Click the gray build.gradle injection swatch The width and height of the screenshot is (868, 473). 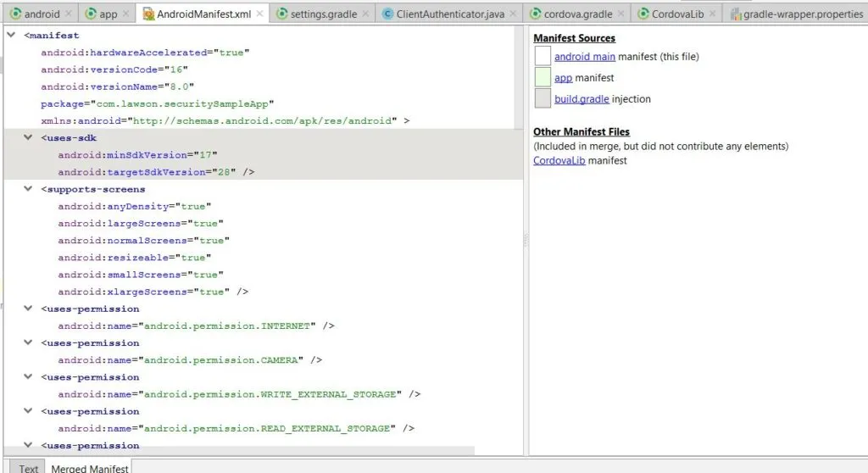click(x=542, y=98)
